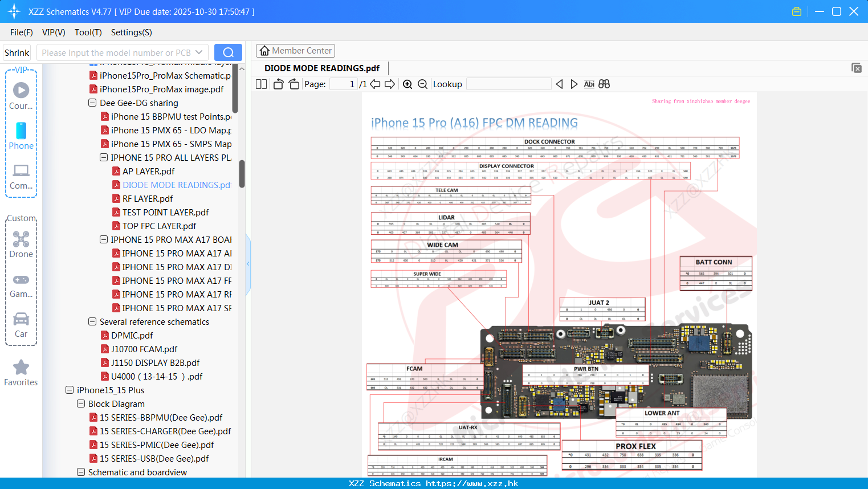This screenshot has width=868, height=489.
Task: Open J1150 DISPLAY B2B.pdf file
Action: [155, 363]
